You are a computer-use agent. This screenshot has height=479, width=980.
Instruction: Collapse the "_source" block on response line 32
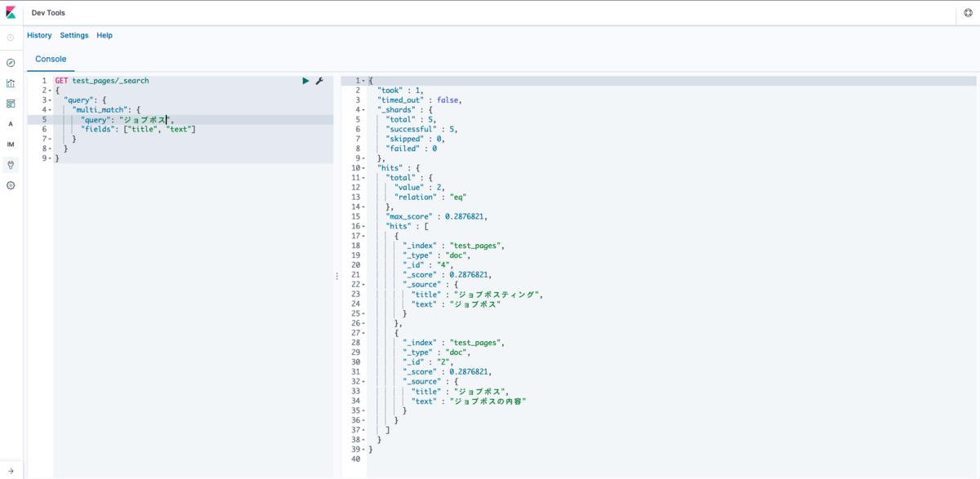(363, 382)
